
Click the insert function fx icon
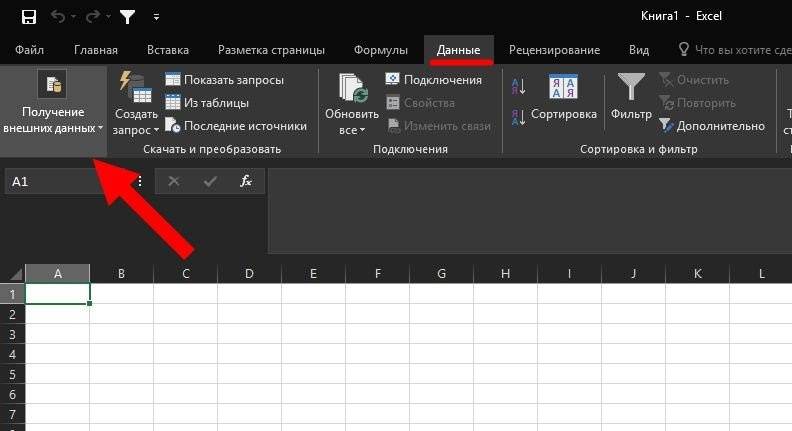(246, 182)
